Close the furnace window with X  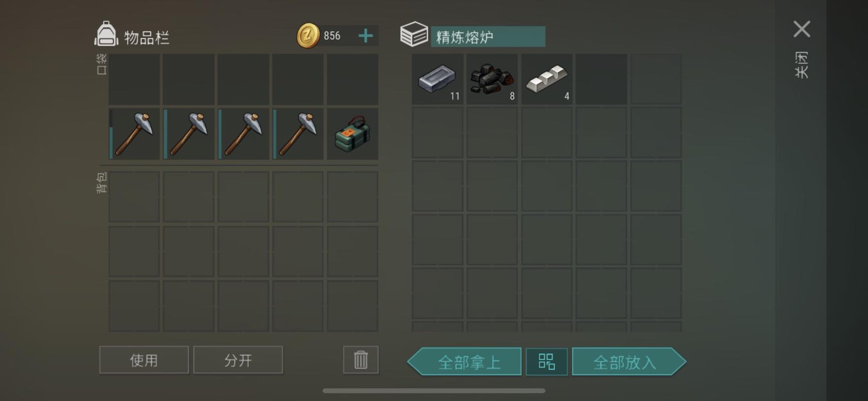click(x=802, y=29)
